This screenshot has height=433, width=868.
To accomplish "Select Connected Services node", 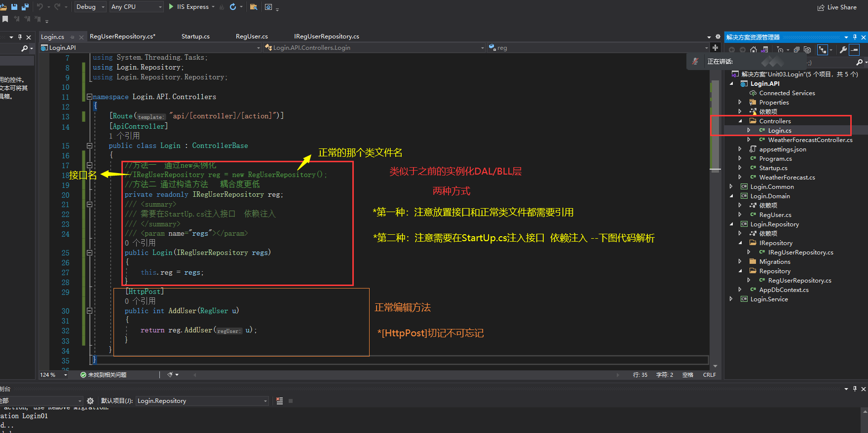I will [787, 93].
